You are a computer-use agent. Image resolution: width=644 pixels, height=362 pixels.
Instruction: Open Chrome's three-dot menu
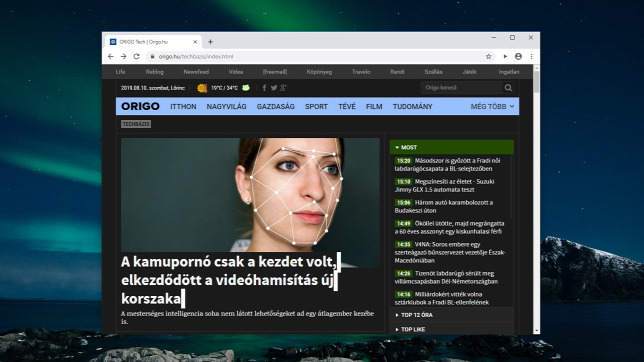coord(531,56)
